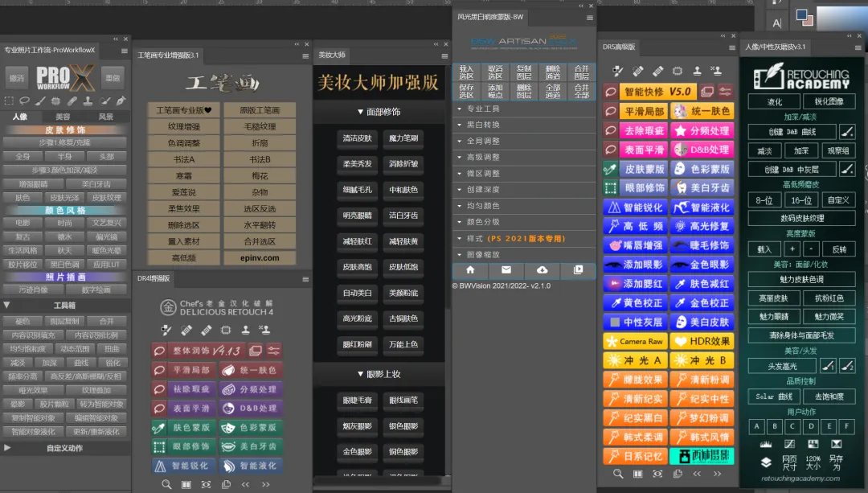Switch to the 风景 tab in ProWorkflowX
The width and height of the screenshot is (868, 493).
(106, 117)
